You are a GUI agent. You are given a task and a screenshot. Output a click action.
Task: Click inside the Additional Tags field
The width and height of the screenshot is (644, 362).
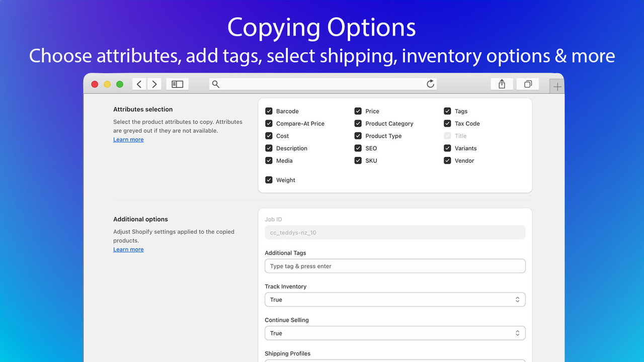point(395,266)
